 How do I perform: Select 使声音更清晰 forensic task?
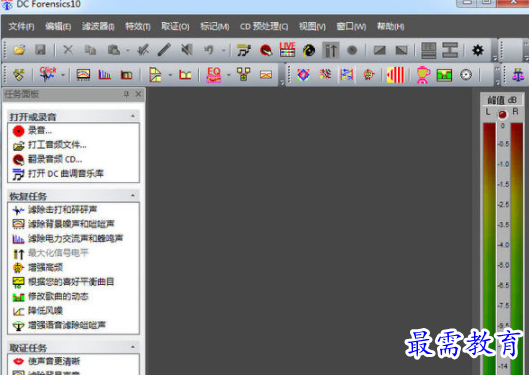[46, 361]
